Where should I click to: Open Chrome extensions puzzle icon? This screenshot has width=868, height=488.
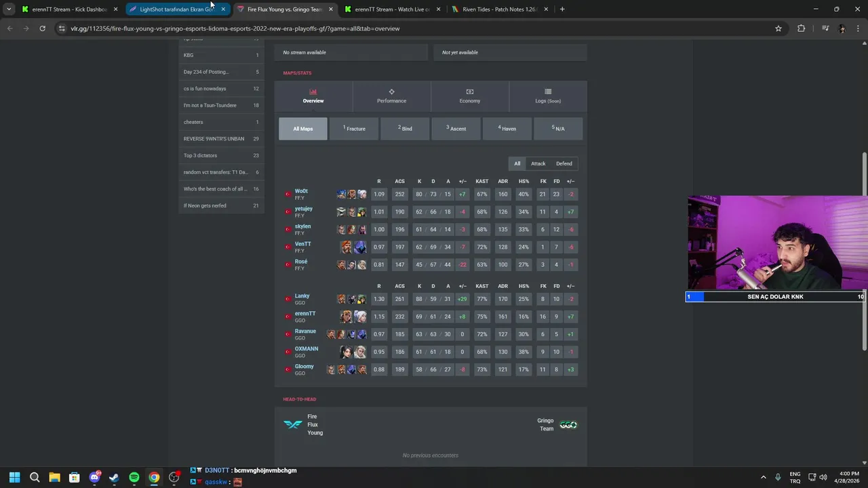tap(801, 28)
